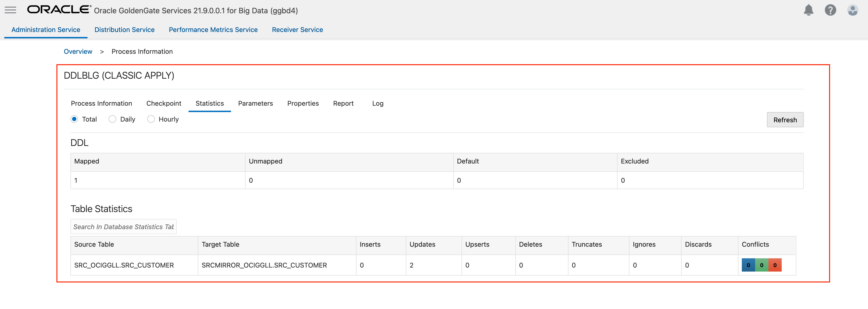868x309 pixels.
Task: Open the hamburger navigation menu
Action: (10, 10)
